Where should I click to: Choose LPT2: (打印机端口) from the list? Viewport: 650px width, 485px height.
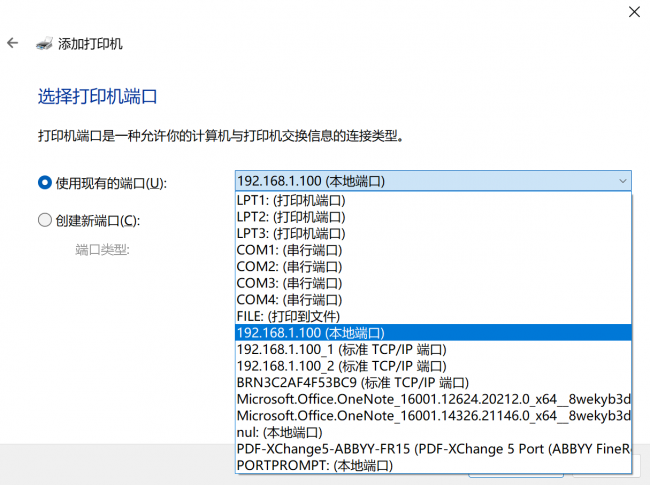tap(433, 217)
